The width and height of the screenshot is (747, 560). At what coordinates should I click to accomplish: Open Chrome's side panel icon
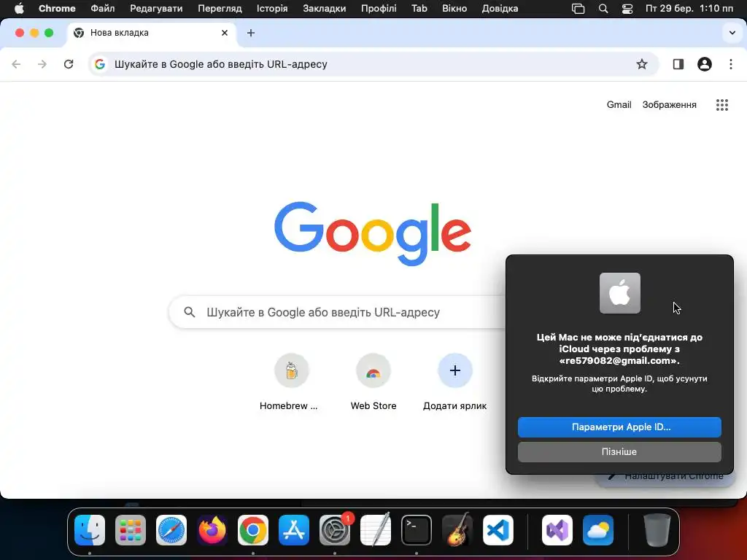678,64
